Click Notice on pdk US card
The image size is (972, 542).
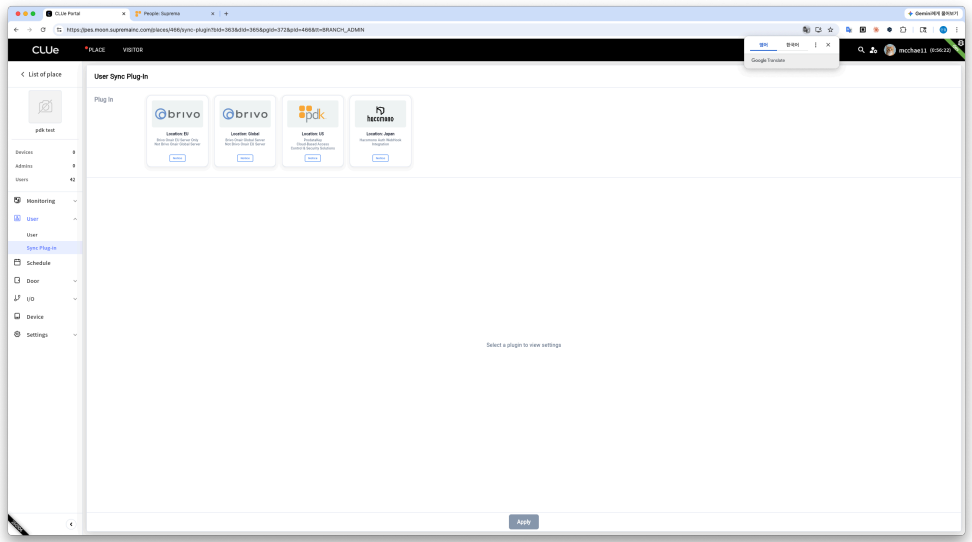pos(312,158)
